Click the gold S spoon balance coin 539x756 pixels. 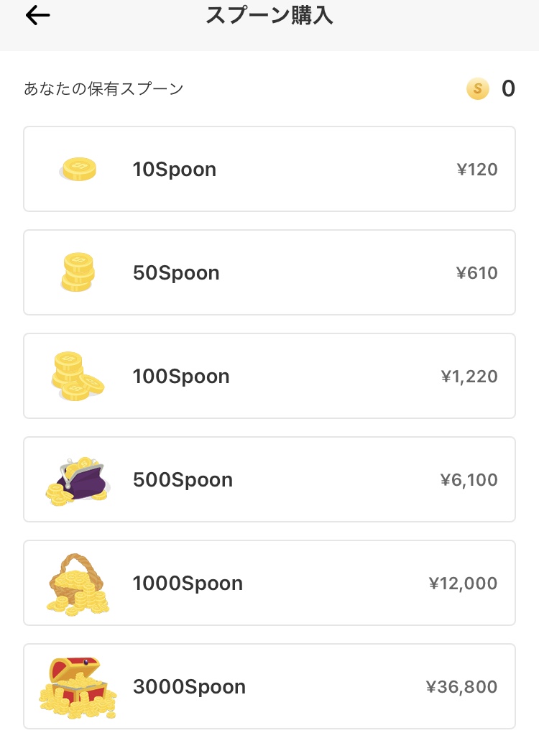[477, 88]
